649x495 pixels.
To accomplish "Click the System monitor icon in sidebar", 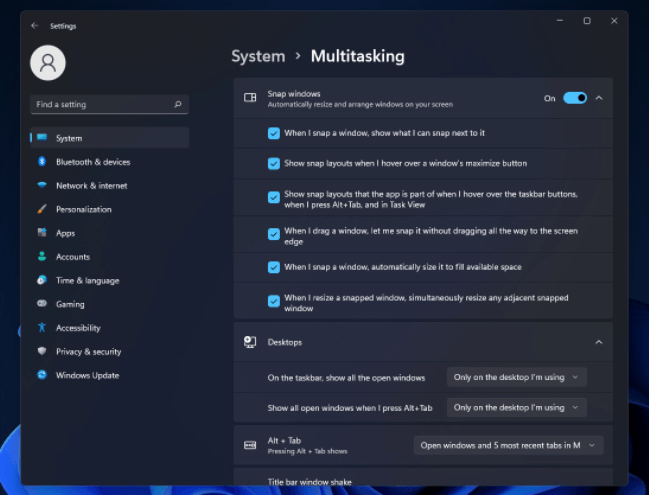I will (42, 137).
